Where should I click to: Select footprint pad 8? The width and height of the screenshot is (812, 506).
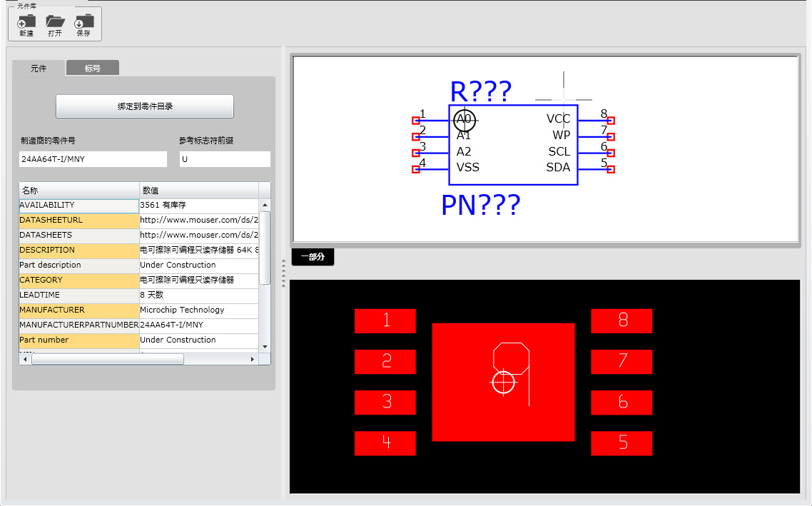click(x=621, y=320)
